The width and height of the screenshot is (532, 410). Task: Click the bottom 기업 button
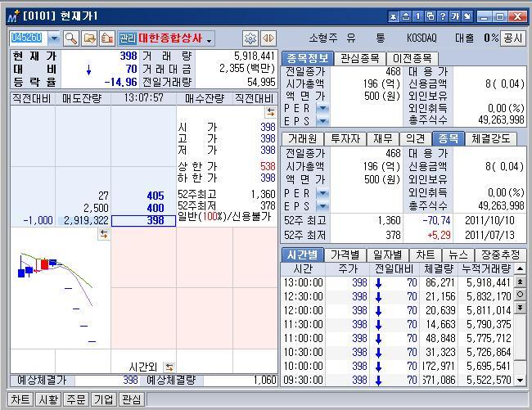(103, 399)
